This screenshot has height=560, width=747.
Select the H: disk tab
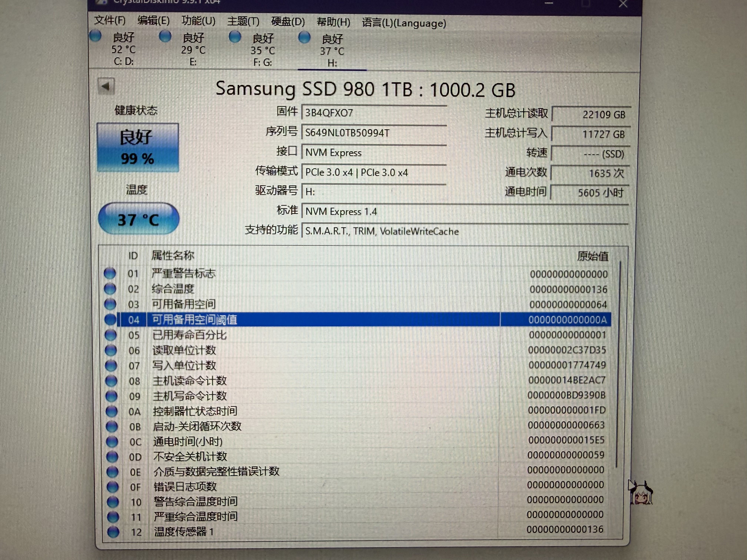pyautogui.click(x=332, y=51)
